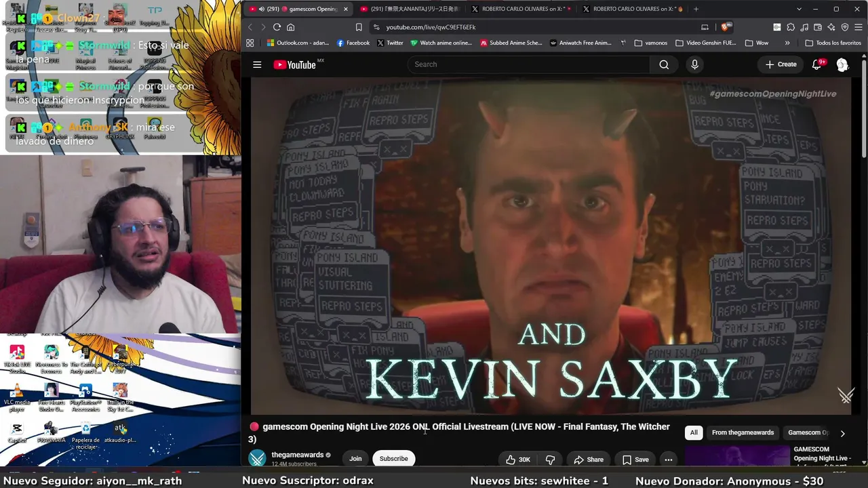Image resolution: width=868 pixels, height=488 pixels.
Task: Show more bookmarks with the chevron
Action: [x=787, y=43]
